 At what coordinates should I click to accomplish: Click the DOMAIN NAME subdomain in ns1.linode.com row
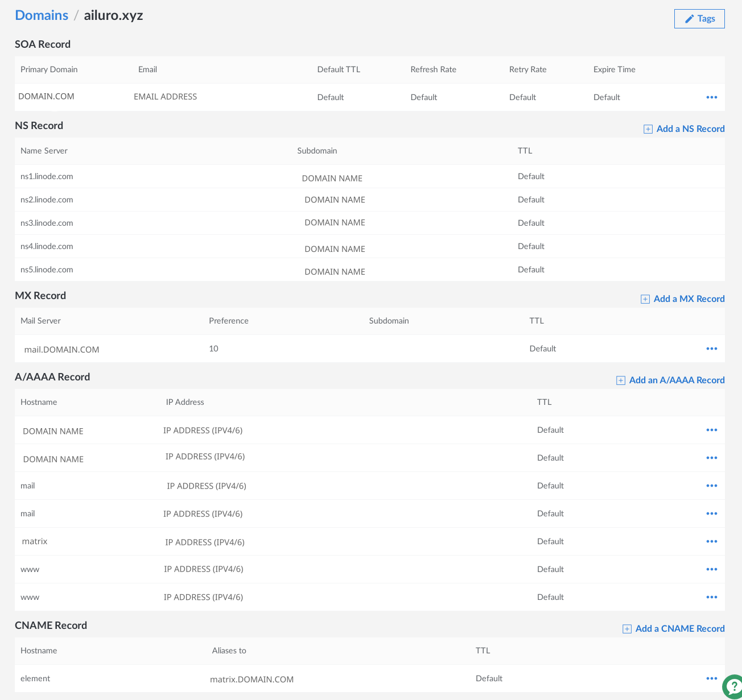(x=332, y=179)
